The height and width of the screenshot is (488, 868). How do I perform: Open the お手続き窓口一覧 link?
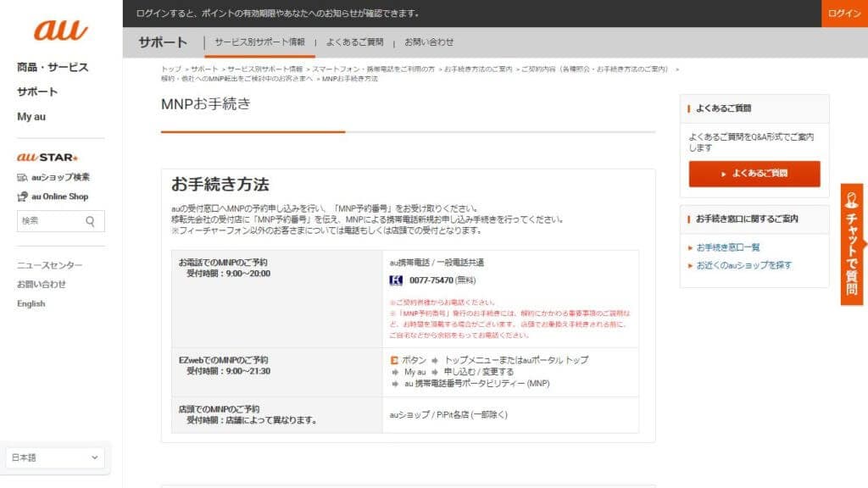coord(728,247)
